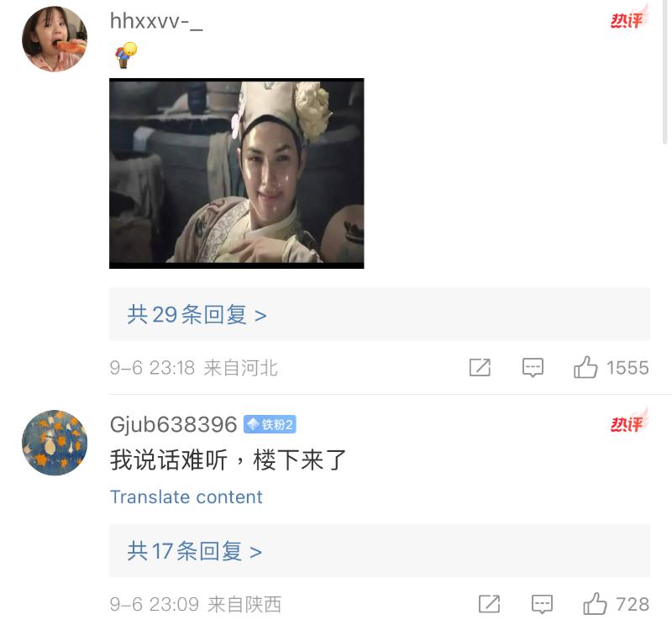The image size is (672, 630).
Task: Expand 共29条回复 replies
Action: (380, 314)
